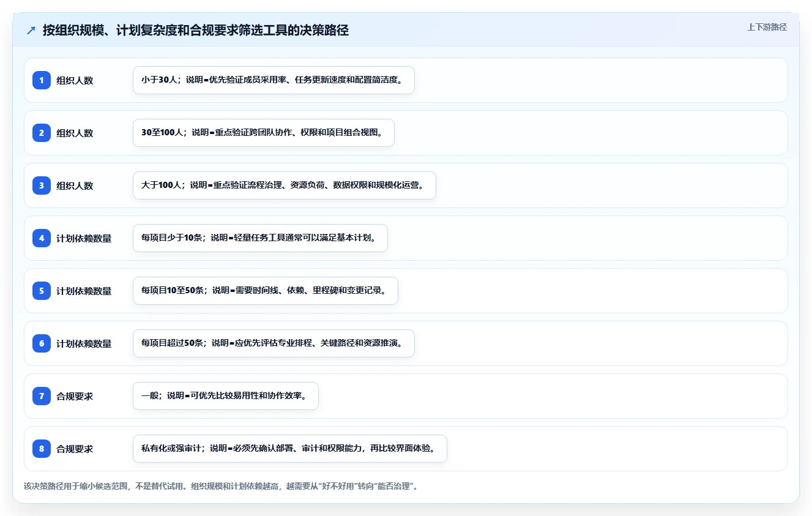Select the 小于30人 description box
This screenshot has height=516, width=812.
click(274, 80)
